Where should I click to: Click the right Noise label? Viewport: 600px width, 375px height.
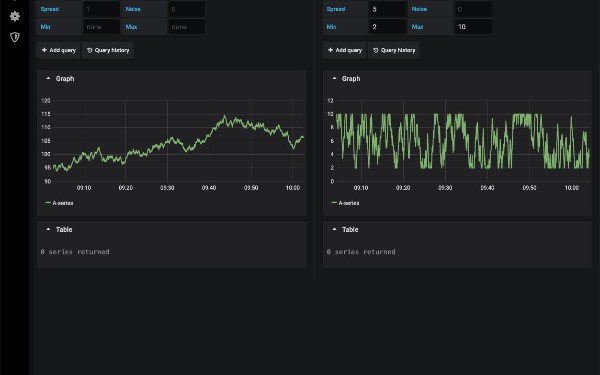(x=419, y=9)
